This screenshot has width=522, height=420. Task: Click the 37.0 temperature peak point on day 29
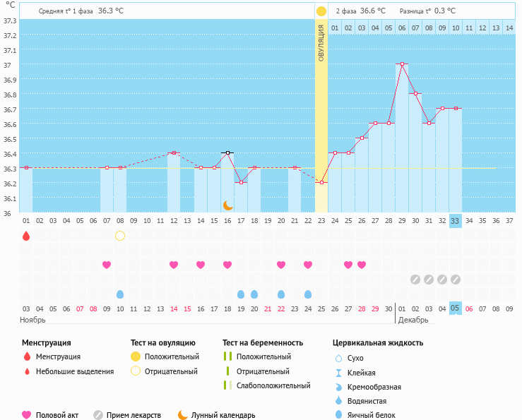[x=402, y=64]
